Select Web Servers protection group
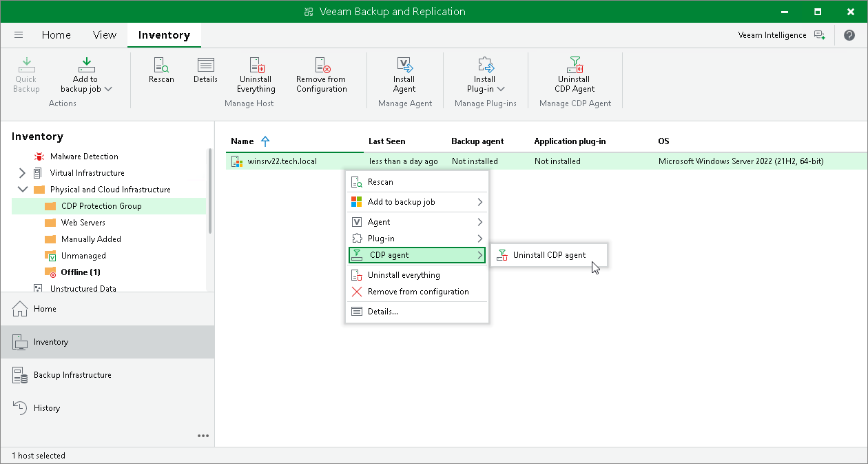 83,223
